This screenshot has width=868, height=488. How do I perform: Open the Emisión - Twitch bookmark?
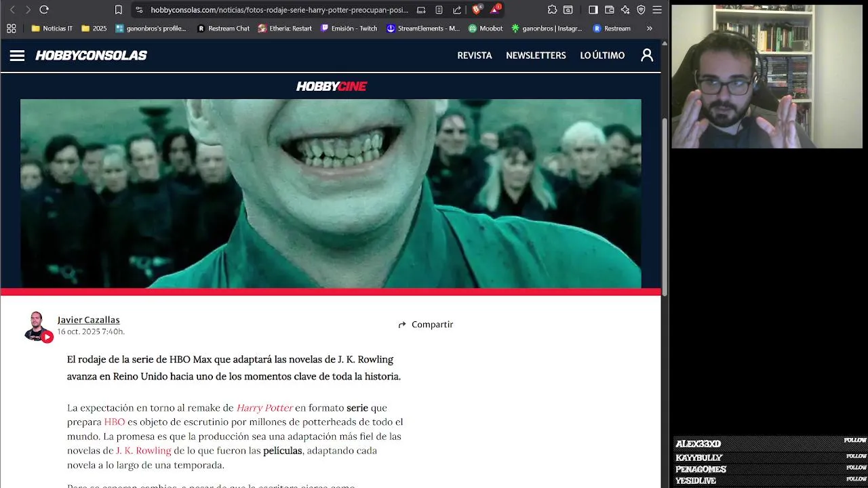[x=349, y=28]
